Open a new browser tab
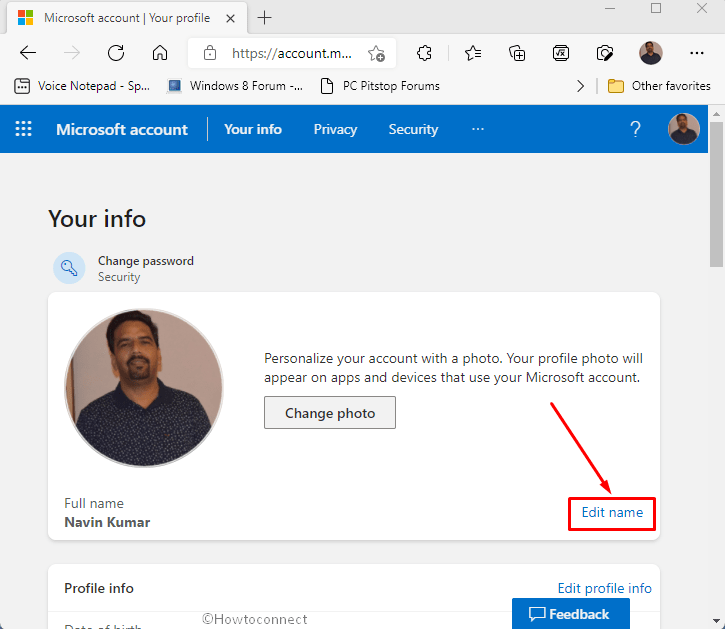The width and height of the screenshot is (725, 629). [x=264, y=18]
